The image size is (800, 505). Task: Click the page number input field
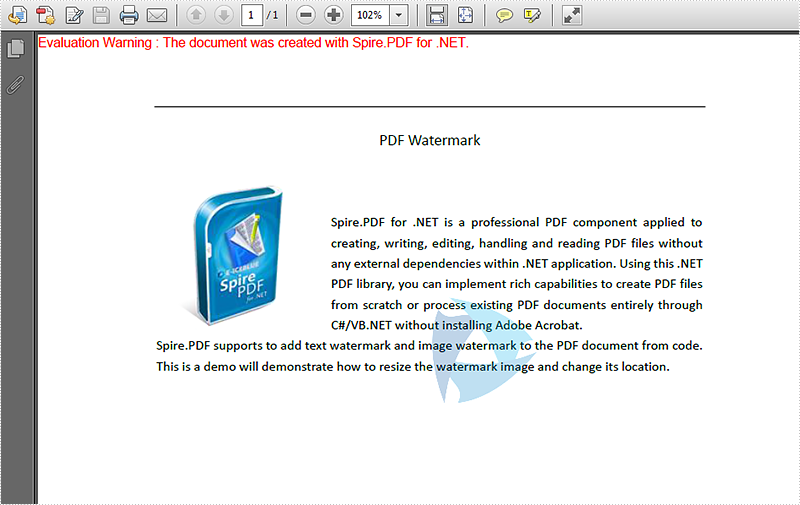(x=252, y=15)
